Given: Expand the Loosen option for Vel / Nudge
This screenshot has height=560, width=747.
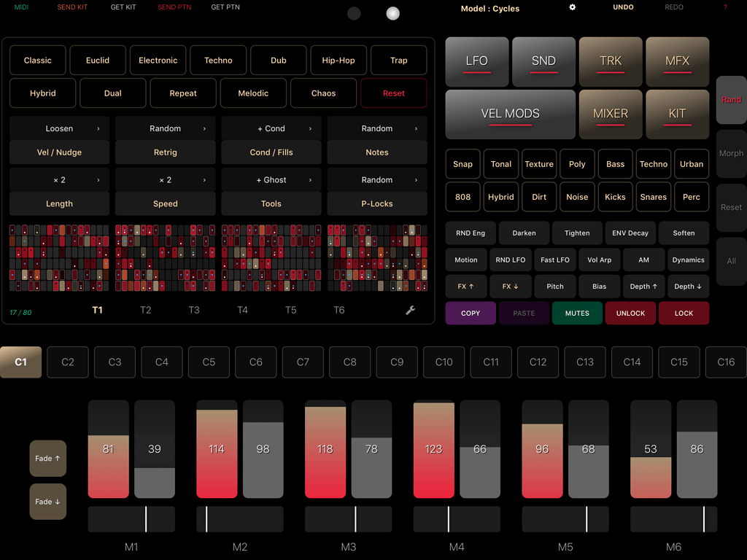Looking at the screenshot, I should point(60,128).
